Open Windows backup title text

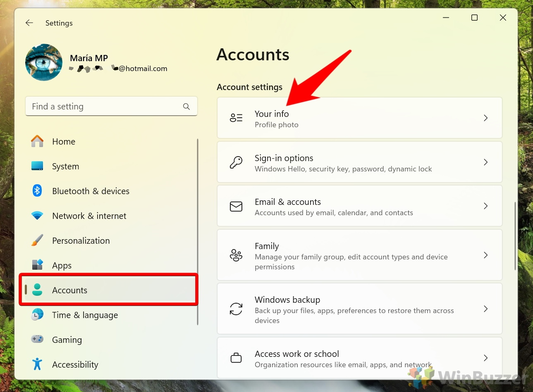coord(287,300)
